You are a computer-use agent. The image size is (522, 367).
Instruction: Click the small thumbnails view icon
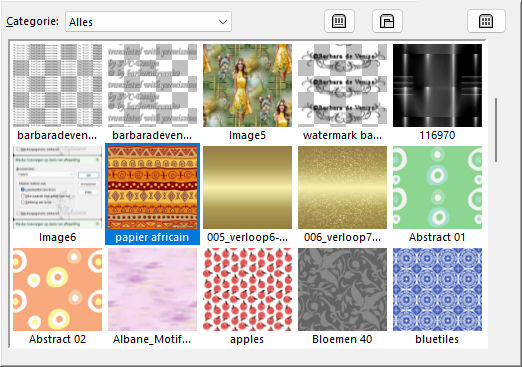pyautogui.click(x=339, y=22)
